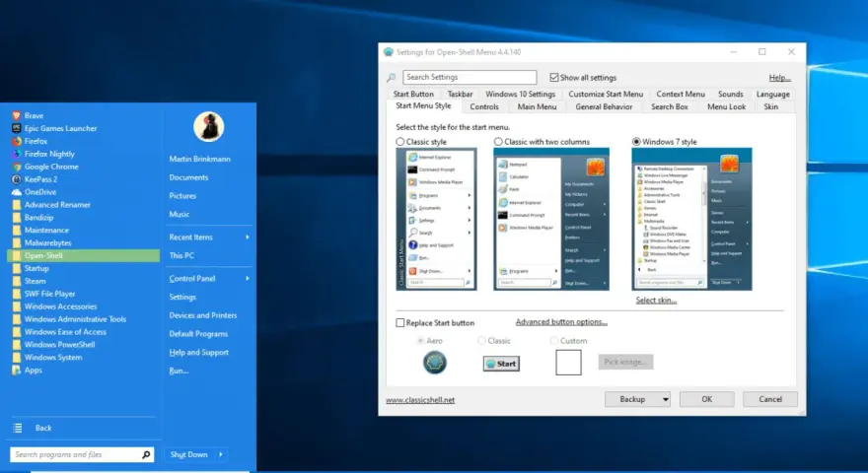The image size is (868, 473).
Task: Switch to the Sounds tab
Action: [731, 94]
